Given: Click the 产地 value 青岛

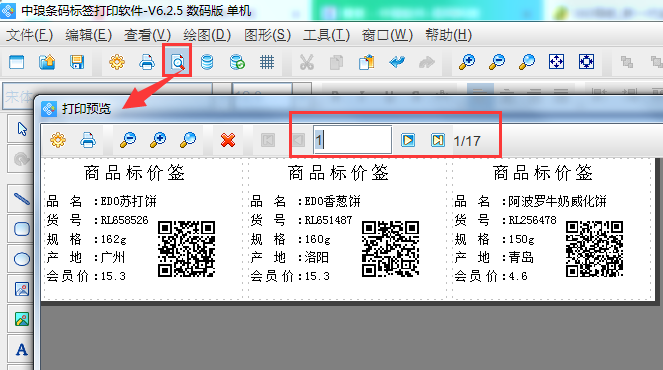Looking at the screenshot, I should (521, 257).
